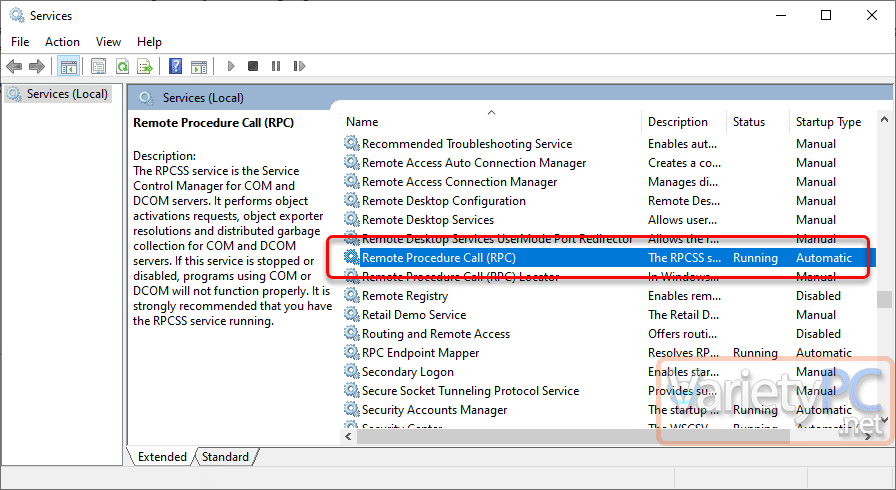Sort the list by the Name column header
Image resolution: width=896 pixels, height=490 pixels.
(362, 122)
